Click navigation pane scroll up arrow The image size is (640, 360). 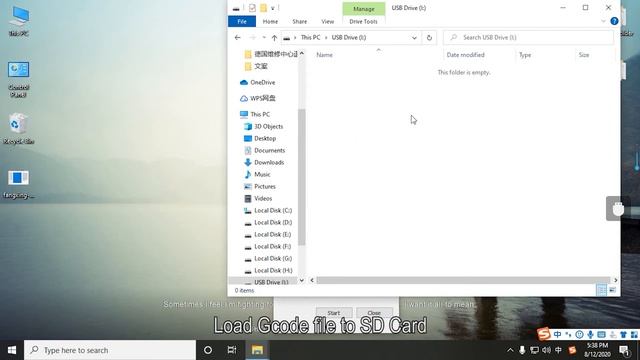pos(302,53)
